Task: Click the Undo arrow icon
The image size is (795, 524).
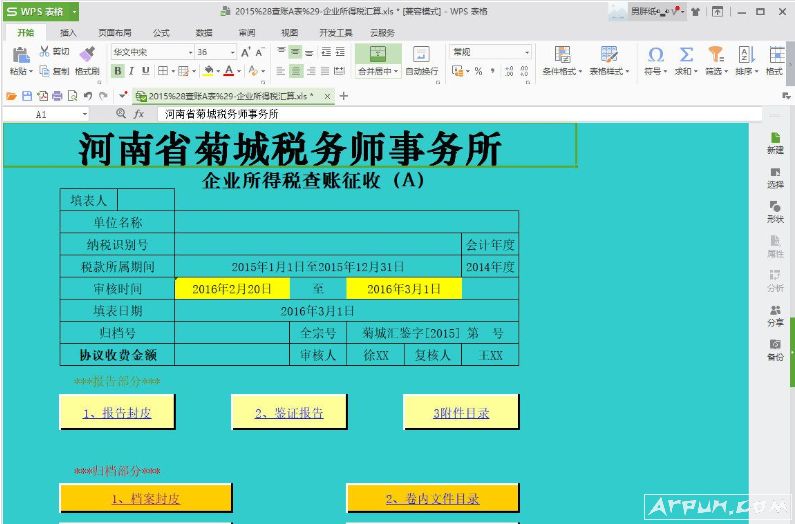Action: [x=89, y=96]
